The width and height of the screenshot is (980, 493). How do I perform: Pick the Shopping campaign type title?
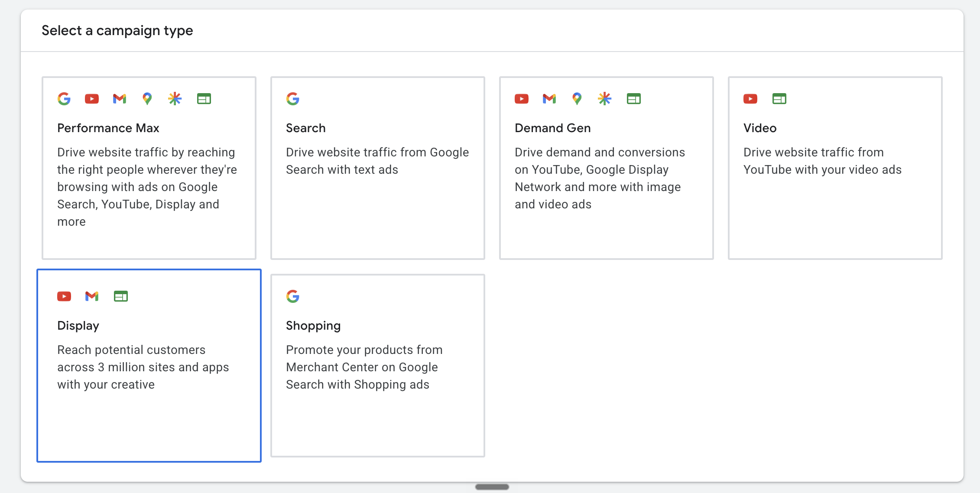[x=313, y=326]
